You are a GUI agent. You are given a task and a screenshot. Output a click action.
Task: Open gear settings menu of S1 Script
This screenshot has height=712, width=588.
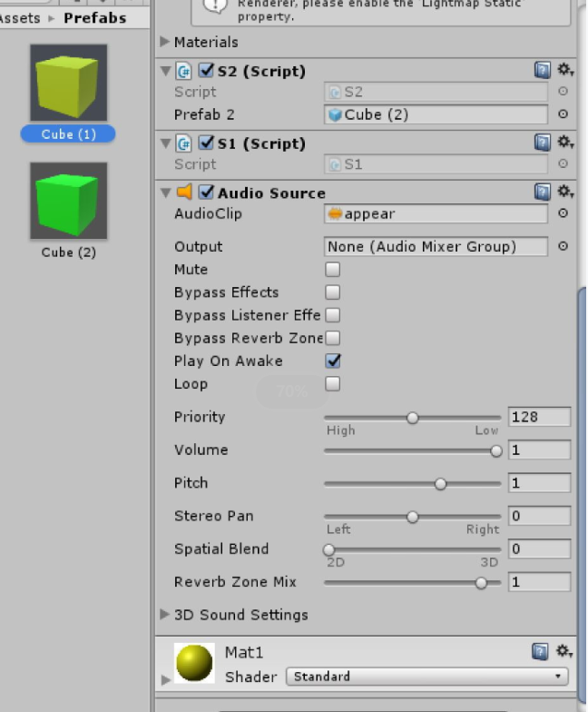564,142
